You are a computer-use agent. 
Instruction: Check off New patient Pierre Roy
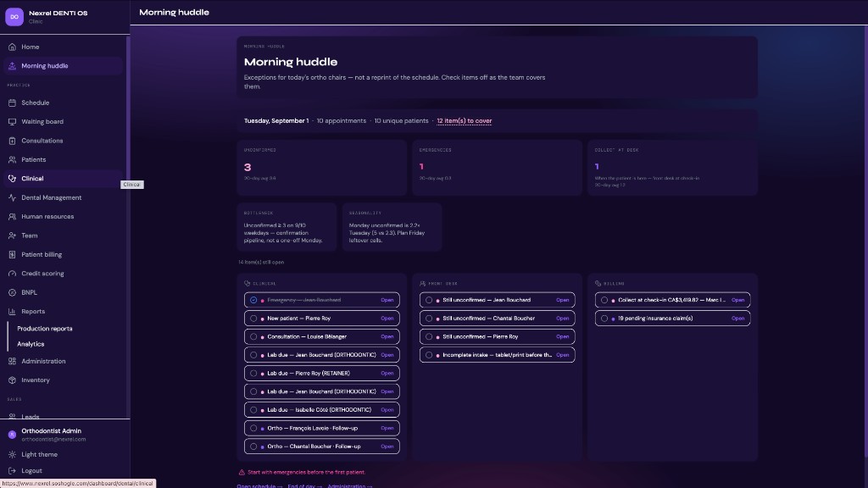(253, 319)
